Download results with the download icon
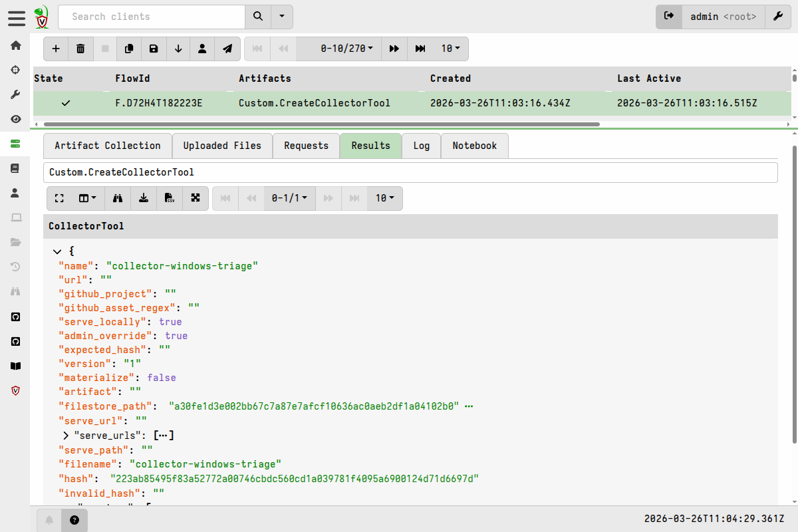The image size is (798, 532). [144, 198]
